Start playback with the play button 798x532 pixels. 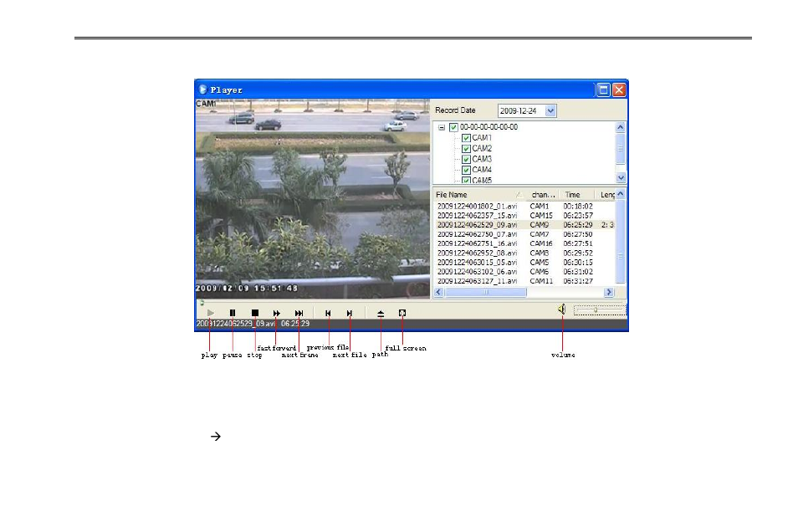(211, 313)
